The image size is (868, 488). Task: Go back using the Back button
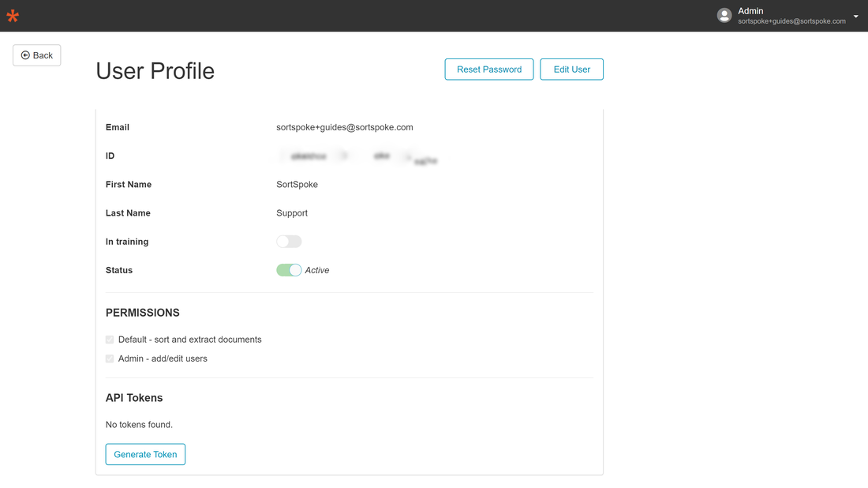[37, 55]
